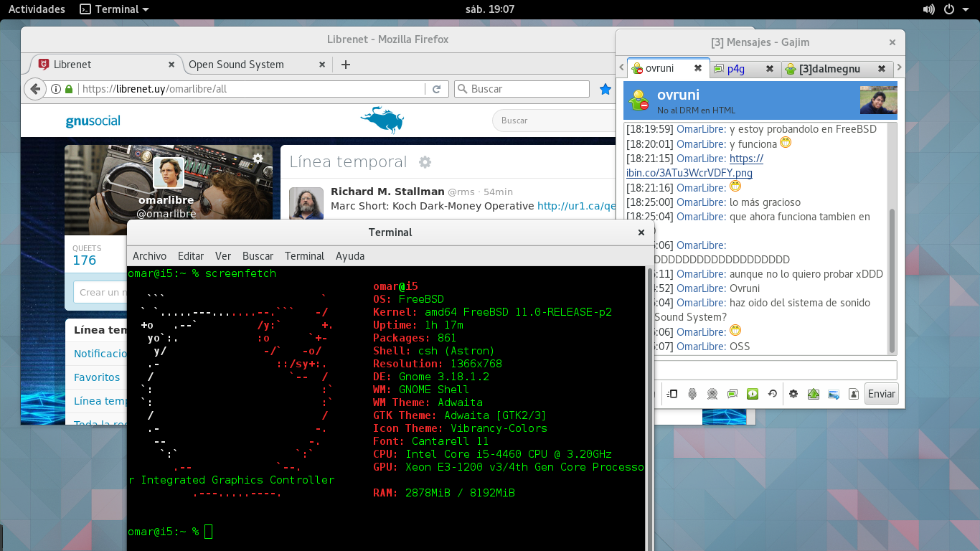Open conversation history clock icon in Gajim

[x=773, y=394]
